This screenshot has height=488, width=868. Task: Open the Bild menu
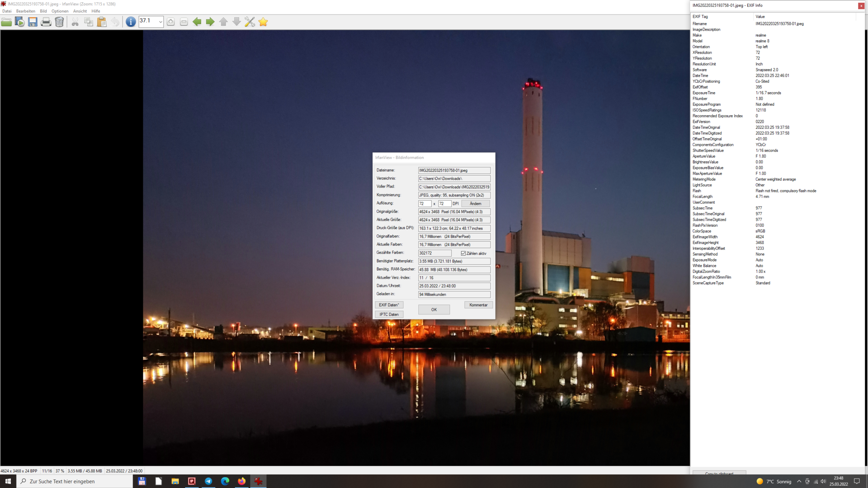tap(43, 11)
